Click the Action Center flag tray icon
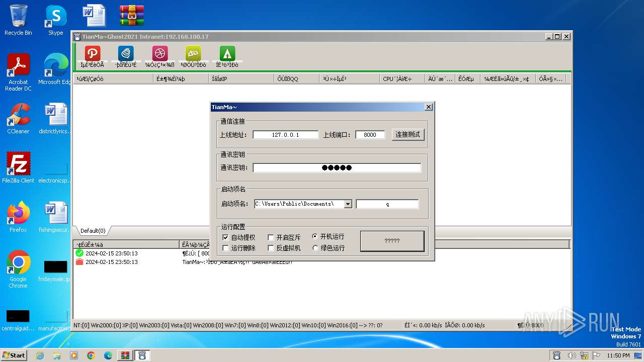Viewport: 644px width, 362px height. point(596,355)
